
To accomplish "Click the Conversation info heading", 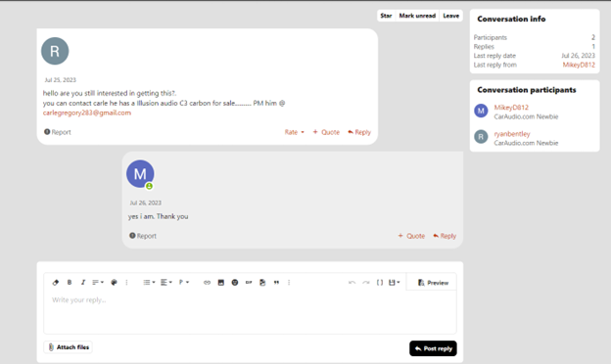I will pyautogui.click(x=511, y=19).
